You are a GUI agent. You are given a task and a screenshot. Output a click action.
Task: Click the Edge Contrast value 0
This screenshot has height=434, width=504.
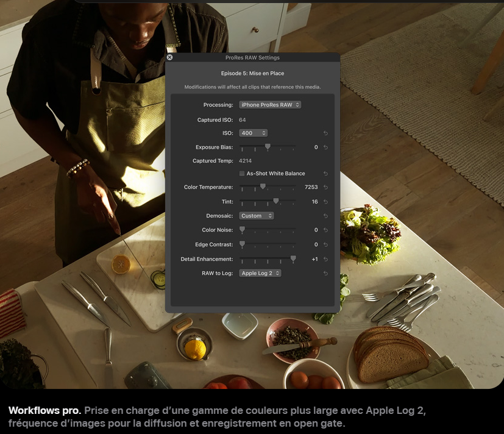point(316,244)
